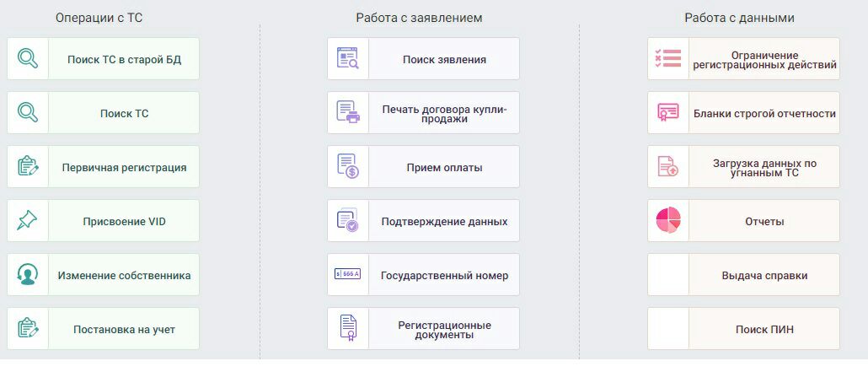Viewport: 868px width, 388px height.
Task: Choose Выдача справки
Action: pyautogui.click(x=743, y=274)
